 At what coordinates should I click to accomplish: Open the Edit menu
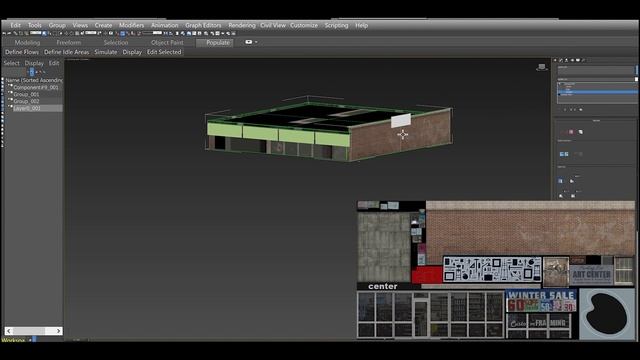pyautogui.click(x=16, y=25)
